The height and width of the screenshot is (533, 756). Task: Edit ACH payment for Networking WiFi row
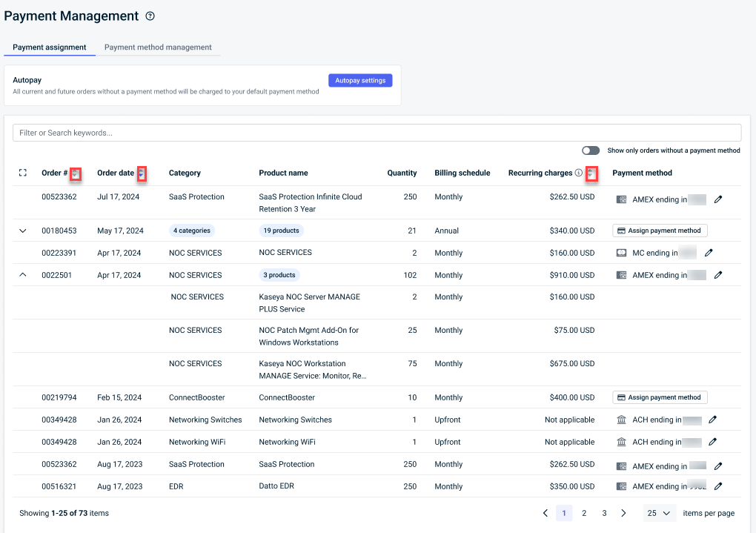coord(713,442)
